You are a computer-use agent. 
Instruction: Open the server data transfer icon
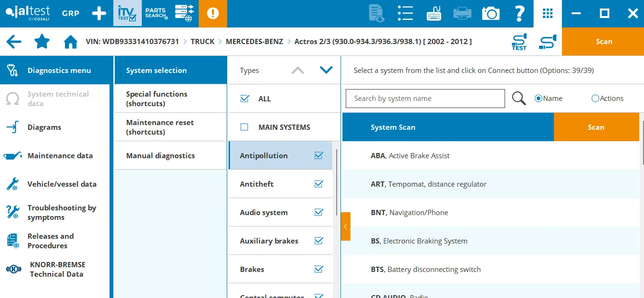[184, 13]
